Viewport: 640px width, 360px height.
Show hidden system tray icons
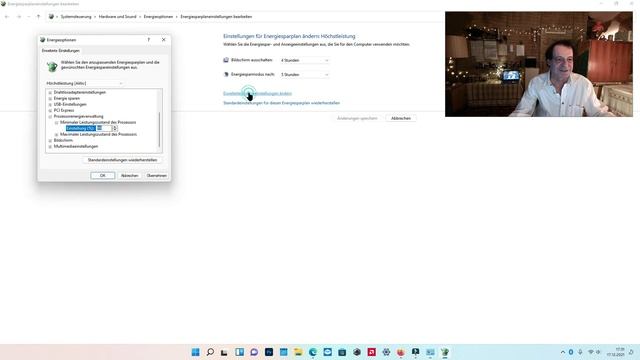[563, 352]
